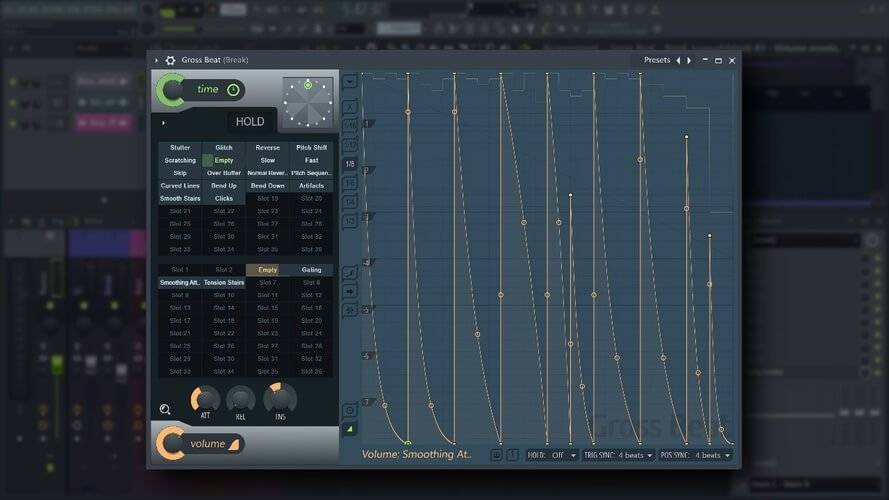Open the TRIG SYNC 4 beats dropdown
Viewport: 889px width, 500px height.
click(x=618, y=455)
